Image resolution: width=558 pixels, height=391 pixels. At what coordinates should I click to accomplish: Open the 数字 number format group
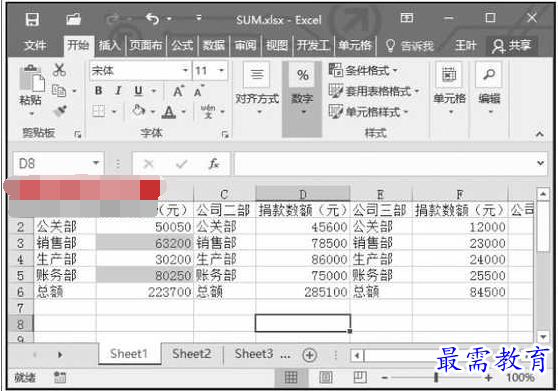[x=302, y=99]
